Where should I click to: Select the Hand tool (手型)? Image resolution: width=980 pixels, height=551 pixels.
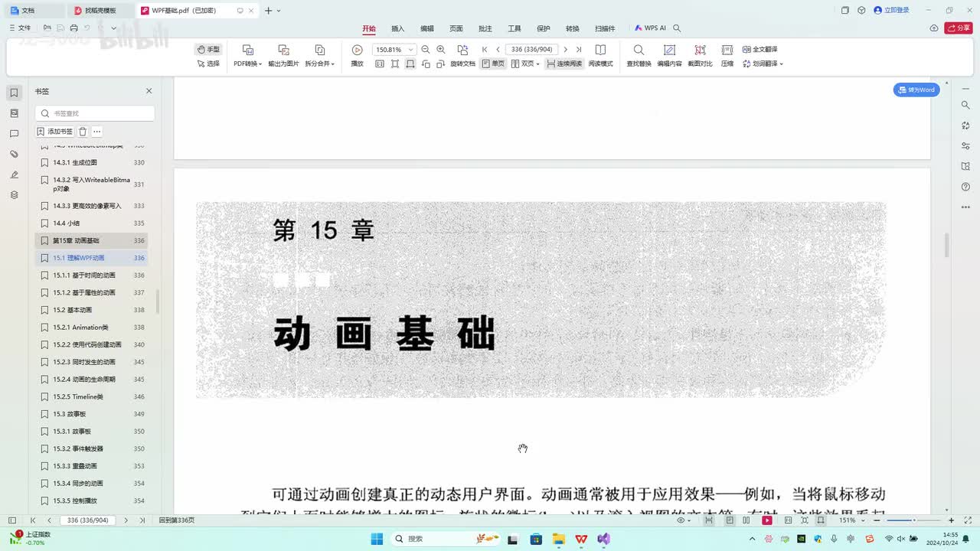click(208, 49)
